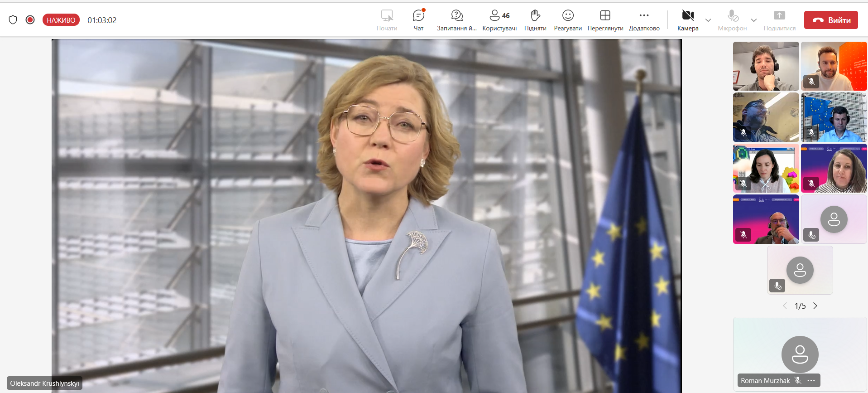Select the participant video with EU flags background

pyautogui.click(x=834, y=117)
